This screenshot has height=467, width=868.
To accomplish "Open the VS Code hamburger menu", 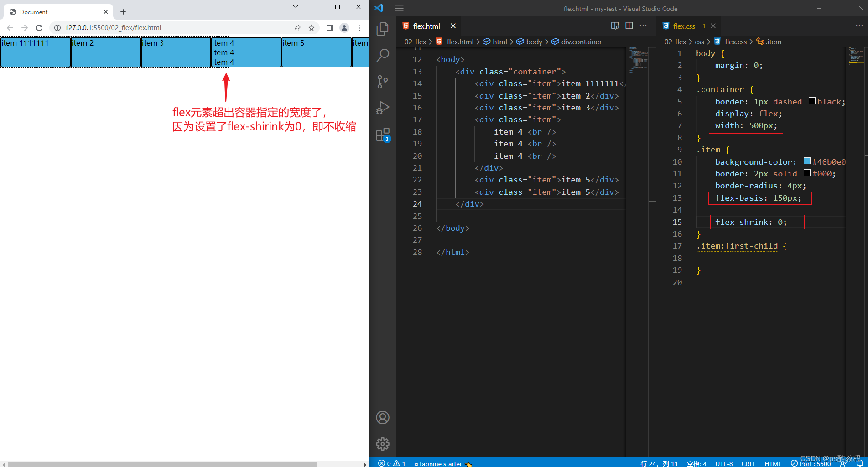I will (399, 8).
